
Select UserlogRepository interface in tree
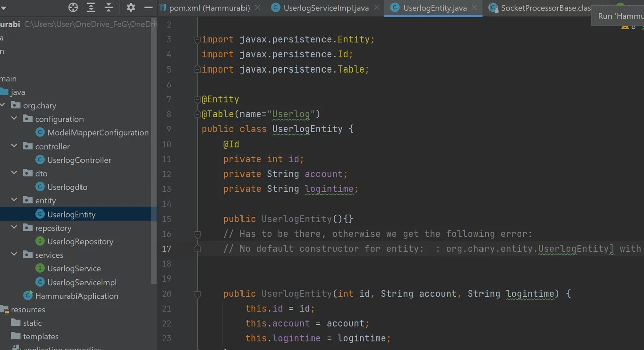pyautogui.click(x=80, y=242)
